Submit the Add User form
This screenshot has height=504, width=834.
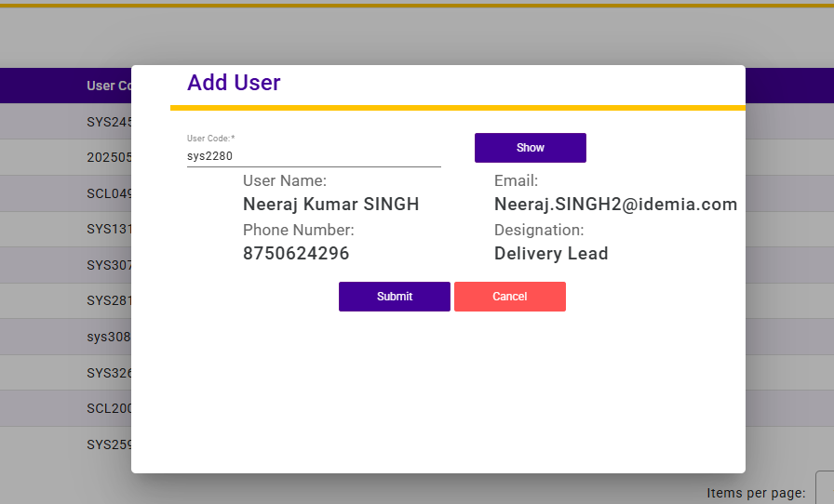pyautogui.click(x=394, y=297)
